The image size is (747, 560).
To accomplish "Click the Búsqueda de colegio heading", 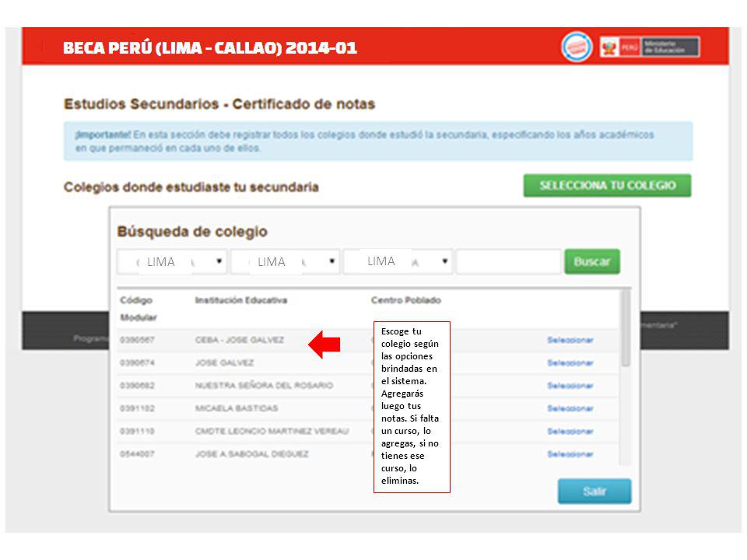I will pos(192,232).
